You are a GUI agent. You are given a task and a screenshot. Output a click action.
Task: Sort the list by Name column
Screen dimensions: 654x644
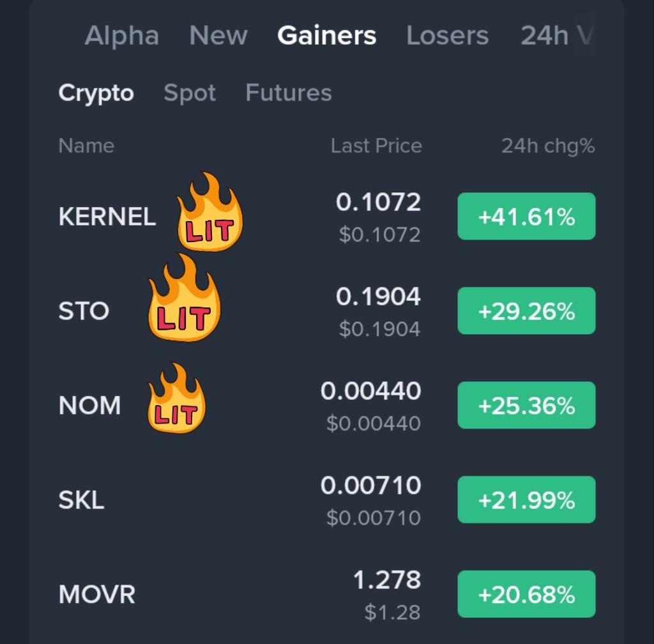coord(86,146)
